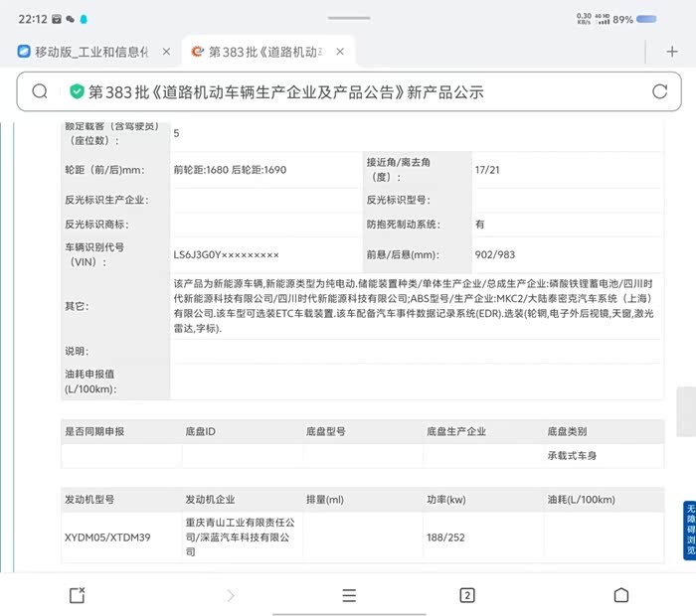
Task: Tap the close-page icon in bottom bar
Action: [x=77, y=595]
